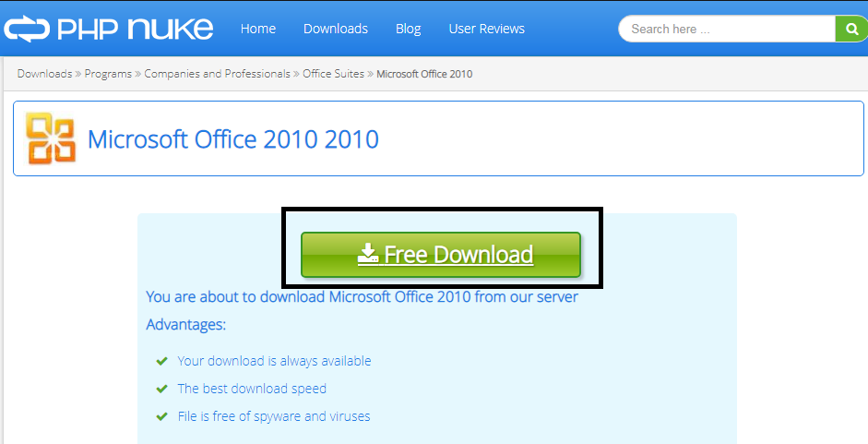Click checkmark beside 'The best download speed'
This screenshot has width=868, height=444.
pos(161,390)
